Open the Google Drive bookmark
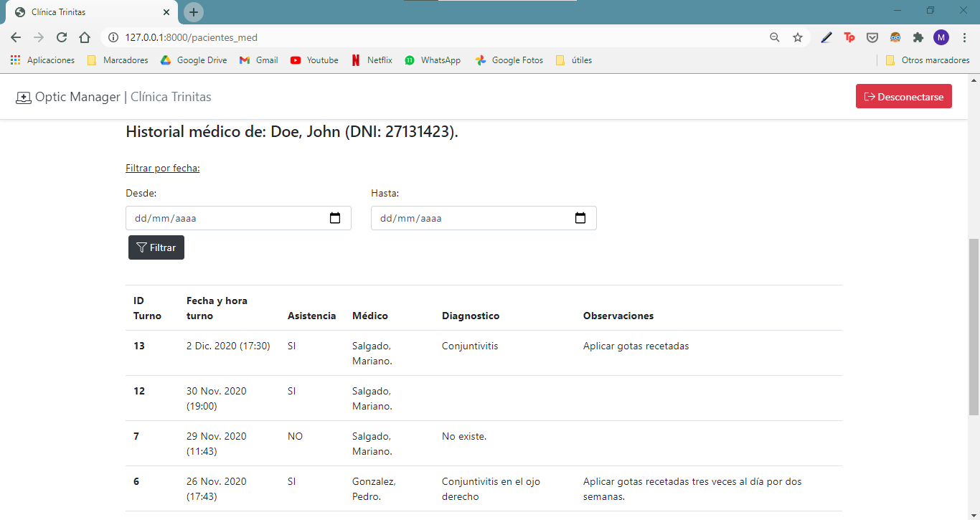Image resolution: width=980 pixels, height=520 pixels. pyautogui.click(x=193, y=60)
